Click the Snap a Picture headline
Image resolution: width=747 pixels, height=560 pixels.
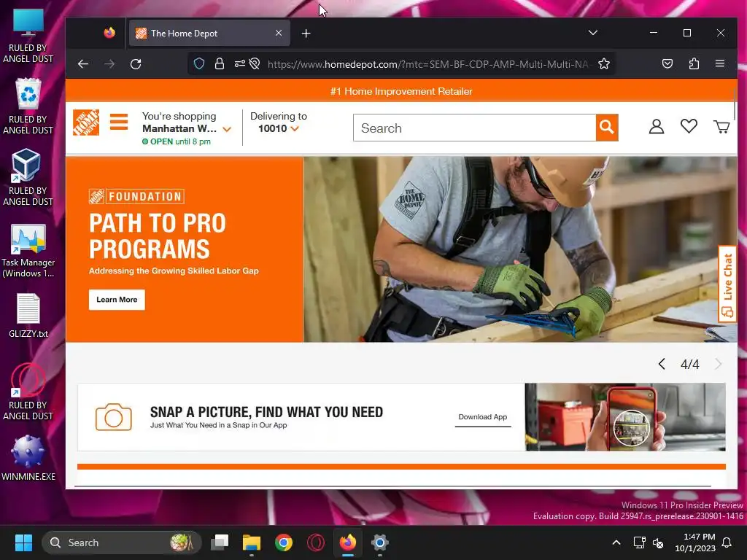coord(266,412)
